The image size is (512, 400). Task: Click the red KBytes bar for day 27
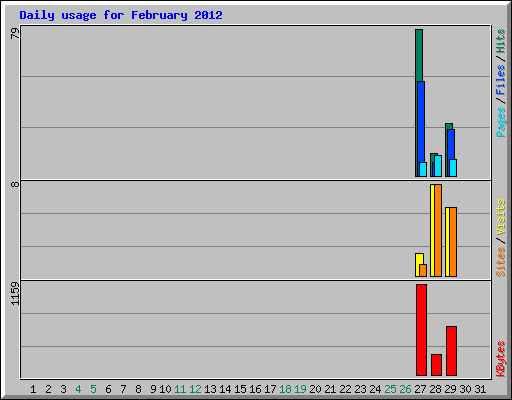421,330
